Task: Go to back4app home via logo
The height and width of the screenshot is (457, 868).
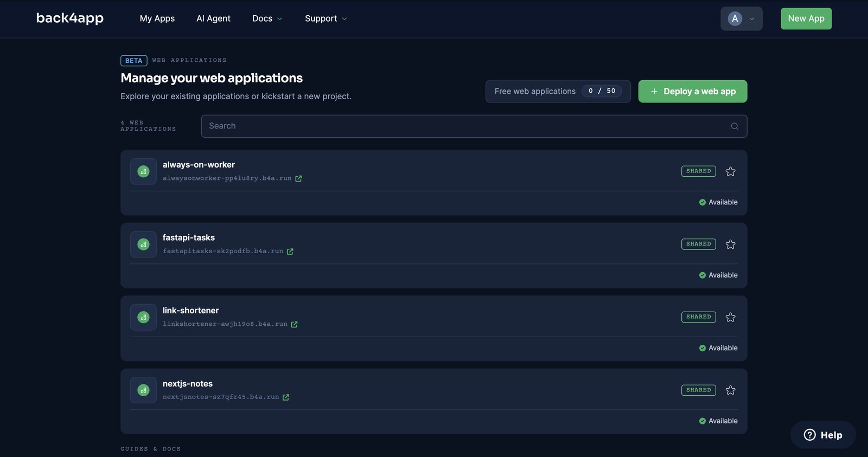Action: [70, 18]
